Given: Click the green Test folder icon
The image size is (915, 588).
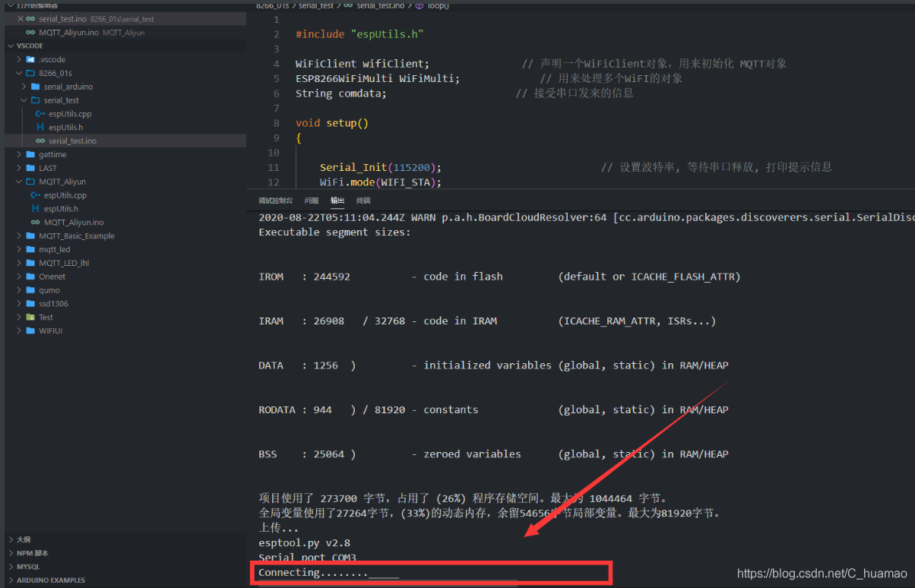Looking at the screenshot, I should (30, 317).
